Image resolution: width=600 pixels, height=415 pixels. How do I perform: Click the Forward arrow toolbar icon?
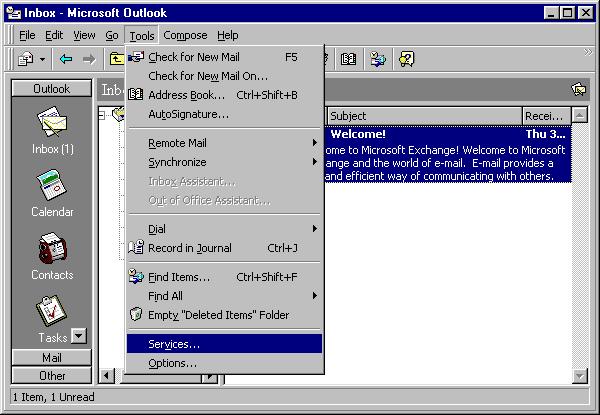(x=89, y=59)
